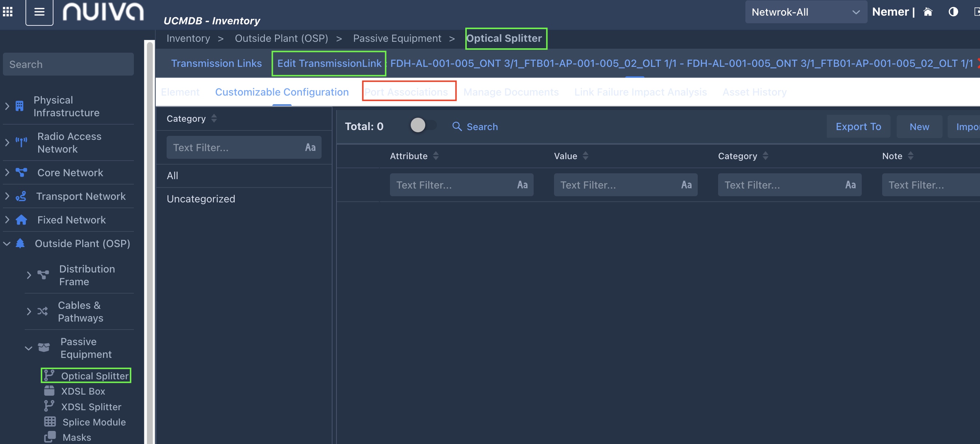Click the sidebar Search input field
Viewport: 980px width, 444px height.
[68, 64]
